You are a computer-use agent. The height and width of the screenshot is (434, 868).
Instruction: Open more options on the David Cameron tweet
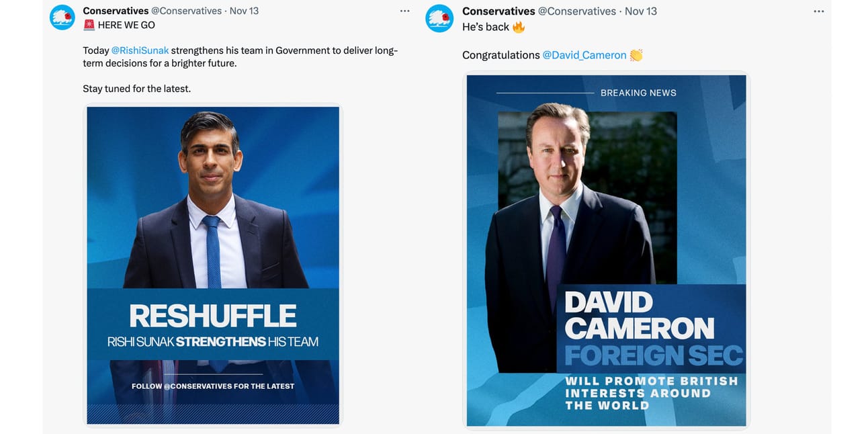point(818,11)
